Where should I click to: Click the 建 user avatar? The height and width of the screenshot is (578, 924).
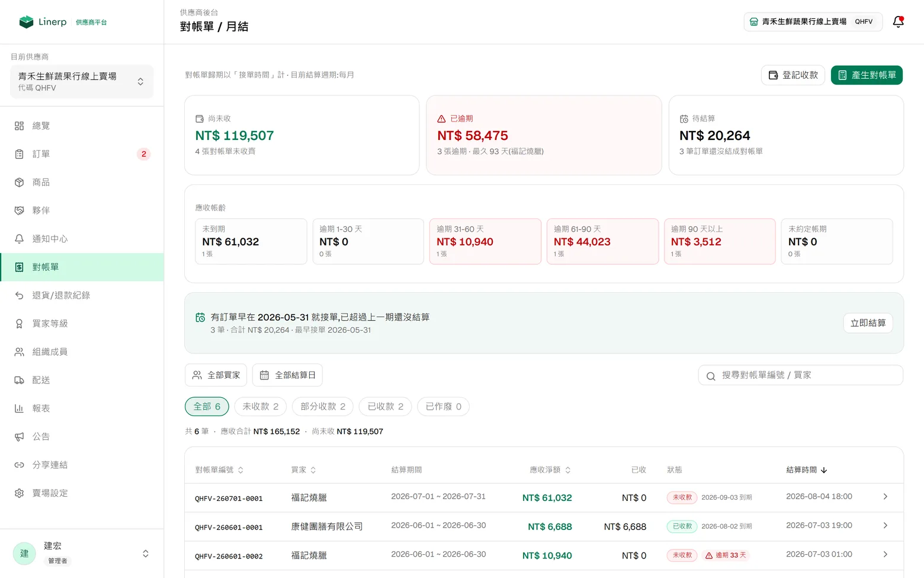click(24, 553)
